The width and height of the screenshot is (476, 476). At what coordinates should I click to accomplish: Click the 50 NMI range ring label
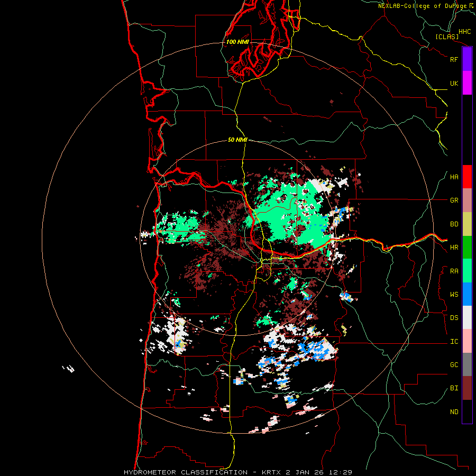pyautogui.click(x=237, y=140)
